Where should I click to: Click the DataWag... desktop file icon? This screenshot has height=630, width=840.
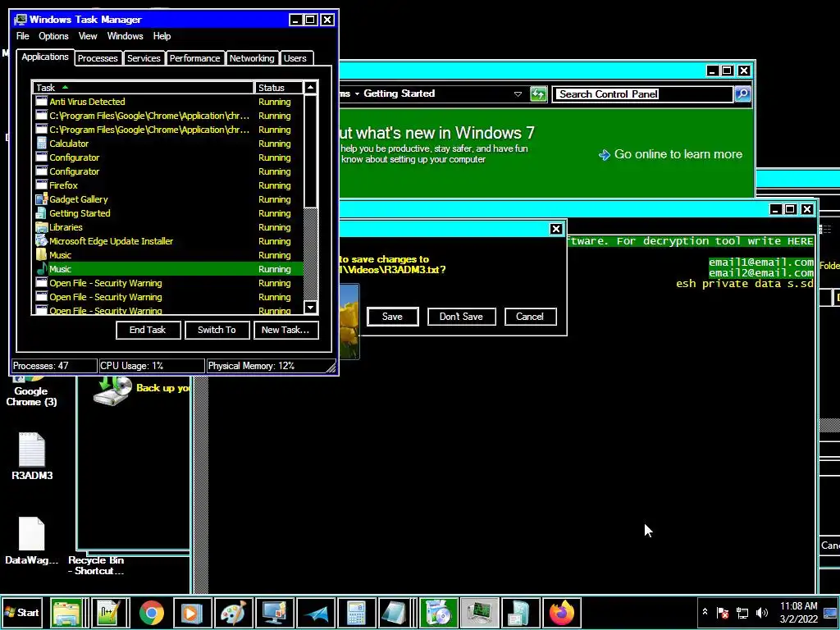pyautogui.click(x=32, y=540)
